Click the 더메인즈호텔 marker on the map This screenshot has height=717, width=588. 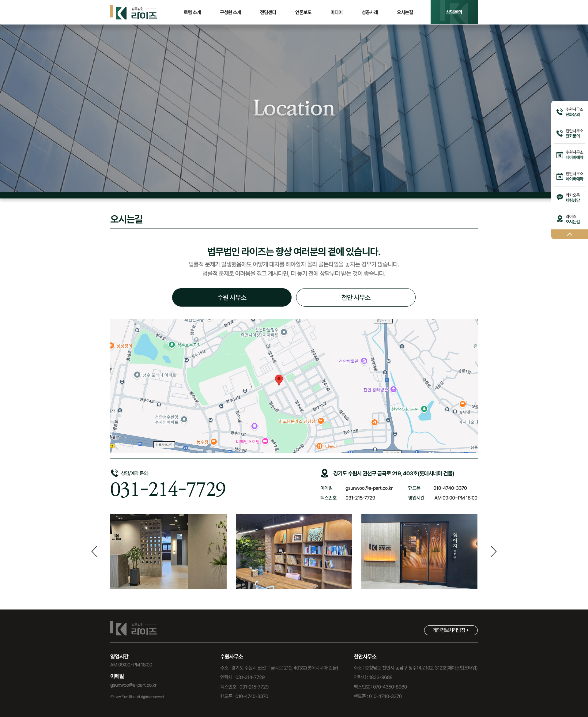265,441
